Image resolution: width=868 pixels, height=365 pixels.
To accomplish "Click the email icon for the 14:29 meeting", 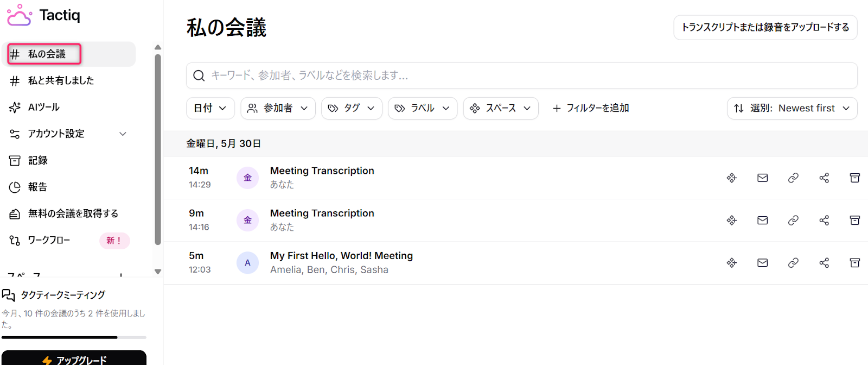I will click(762, 178).
